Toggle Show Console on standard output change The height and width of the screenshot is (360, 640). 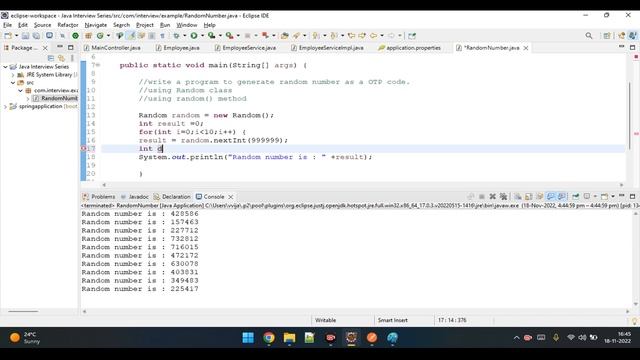(551, 196)
